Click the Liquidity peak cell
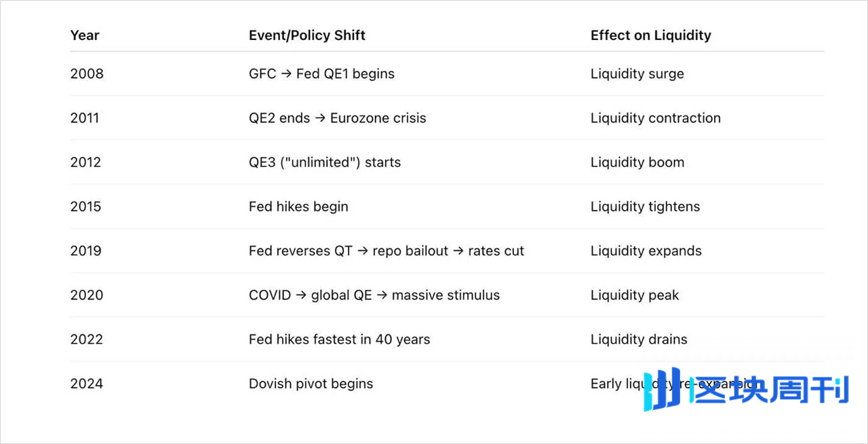Image resolution: width=868 pixels, height=444 pixels. click(x=635, y=295)
